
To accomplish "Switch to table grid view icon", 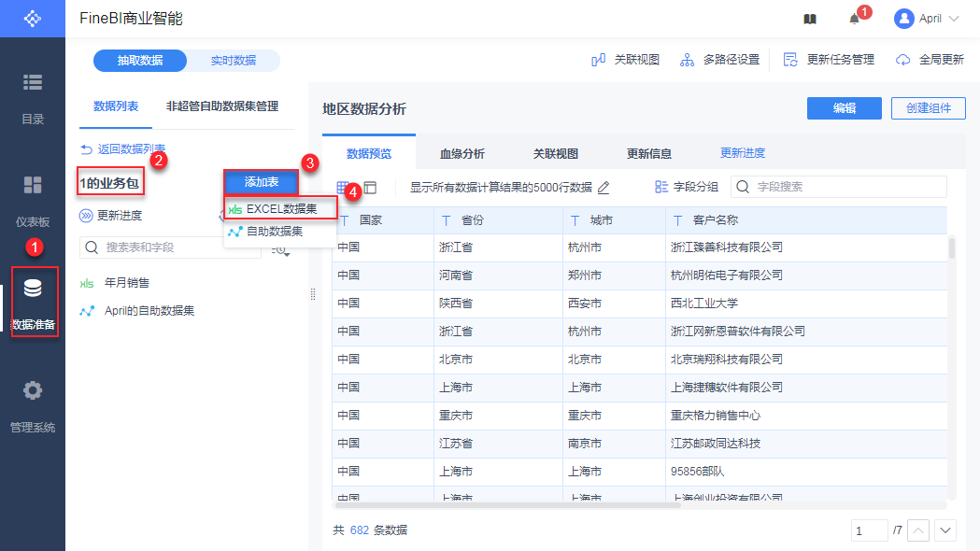I will coord(343,188).
